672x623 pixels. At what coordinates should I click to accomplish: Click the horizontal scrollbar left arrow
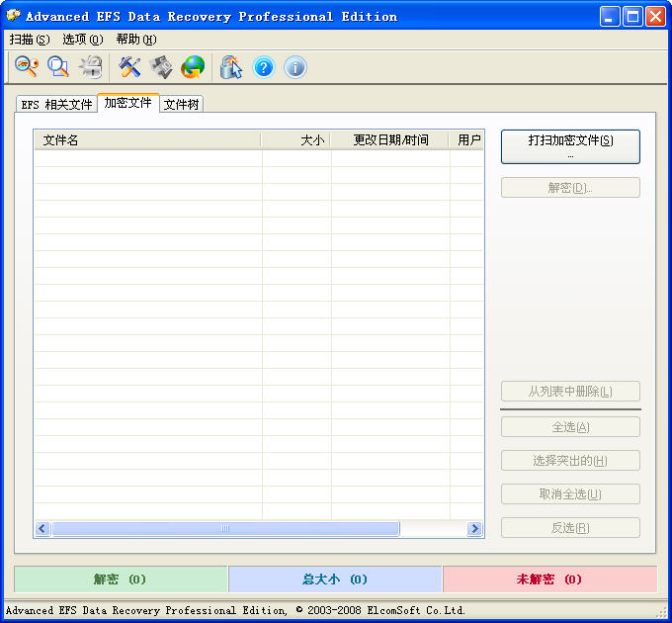point(42,529)
